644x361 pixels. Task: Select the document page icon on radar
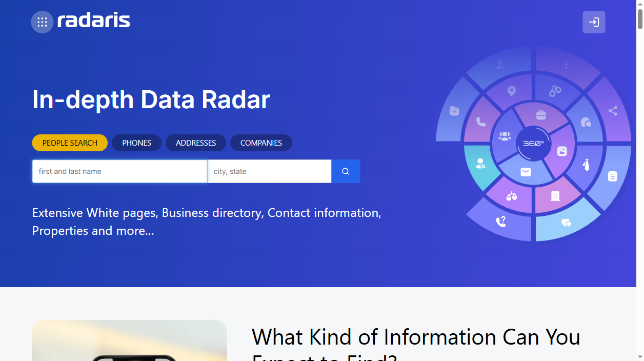pos(612,176)
